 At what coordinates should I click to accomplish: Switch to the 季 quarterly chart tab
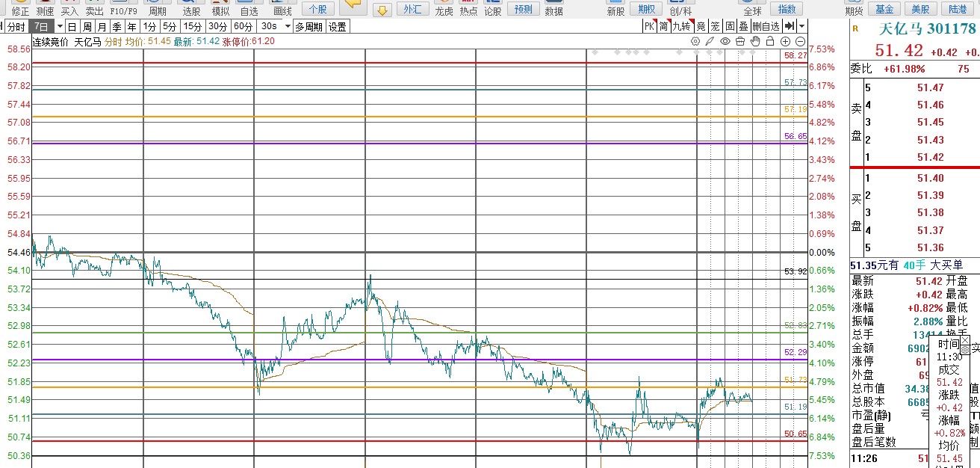click(x=117, y=26)
